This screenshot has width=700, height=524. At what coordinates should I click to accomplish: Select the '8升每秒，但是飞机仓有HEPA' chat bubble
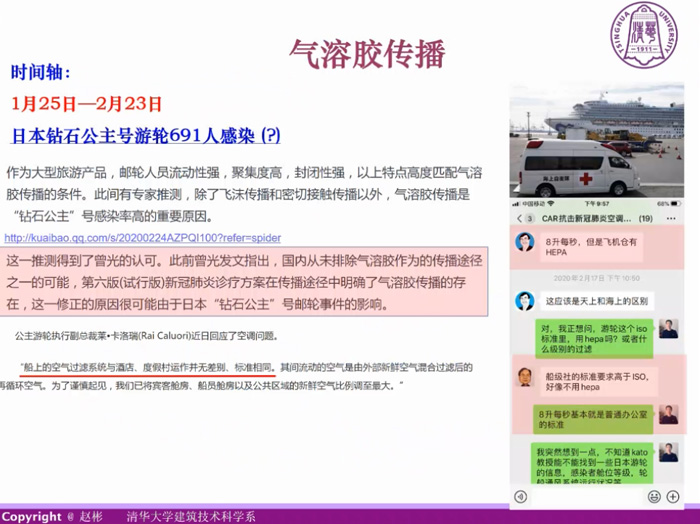[592, 247]
